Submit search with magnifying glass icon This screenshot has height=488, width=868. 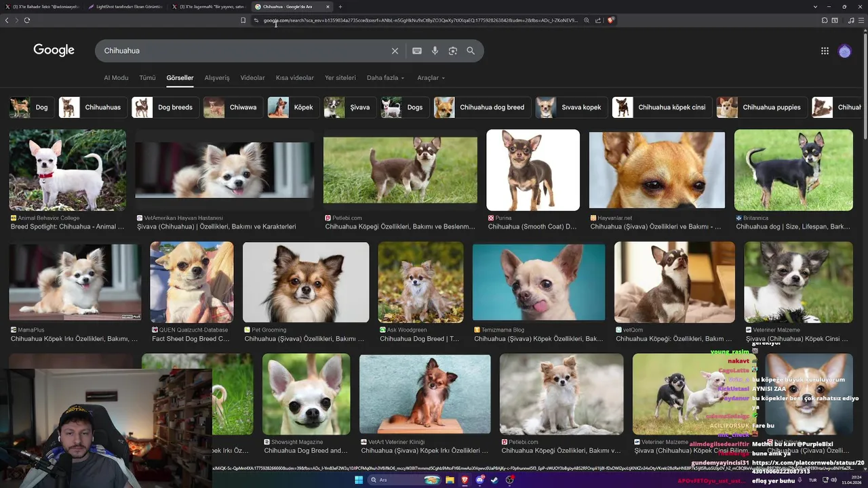[471, 51]
